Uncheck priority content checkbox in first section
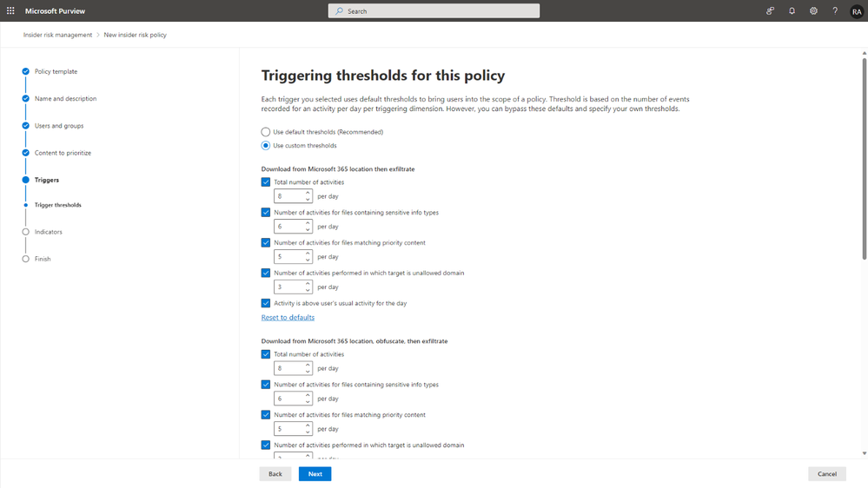This screenshot has height=488, width=868. 266,242
